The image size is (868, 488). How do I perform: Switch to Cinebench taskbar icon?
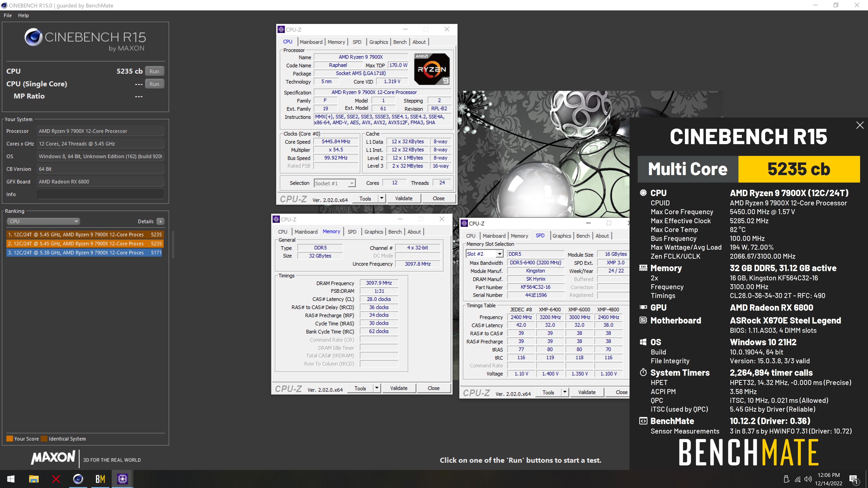78,479
